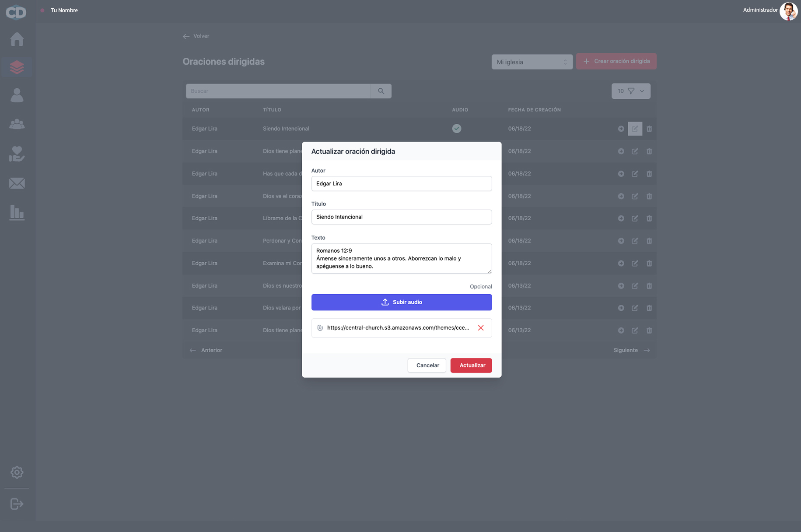This screenshot has height=532, width=801.
Task: Click the logout icon in sidebar
Action: (x=17, y=504)
